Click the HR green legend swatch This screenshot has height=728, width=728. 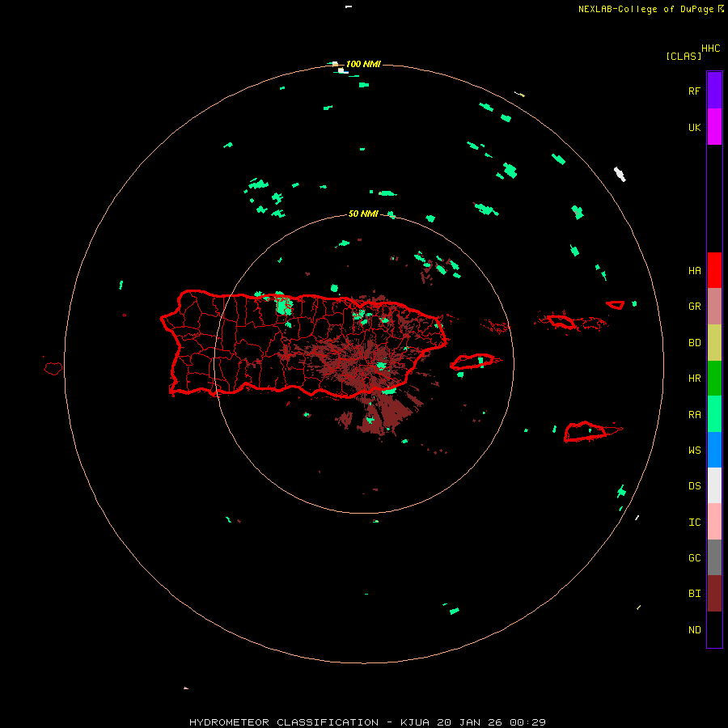714,378
